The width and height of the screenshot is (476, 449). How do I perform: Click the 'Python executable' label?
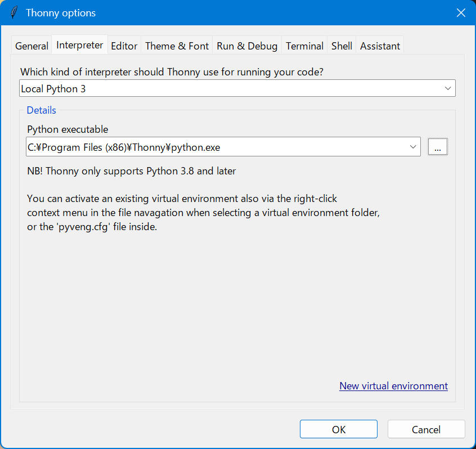68,129
